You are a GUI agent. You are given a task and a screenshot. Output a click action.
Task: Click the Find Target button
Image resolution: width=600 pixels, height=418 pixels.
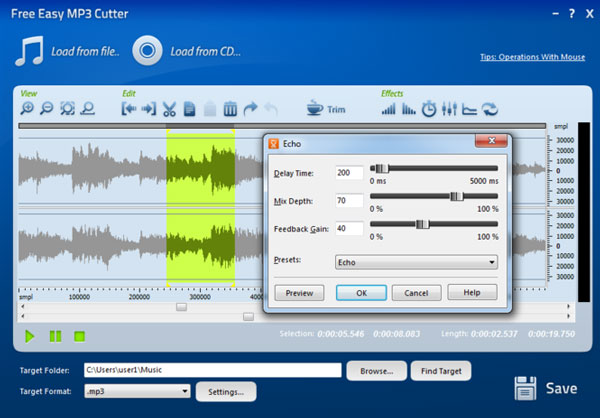tap(441, 371)
